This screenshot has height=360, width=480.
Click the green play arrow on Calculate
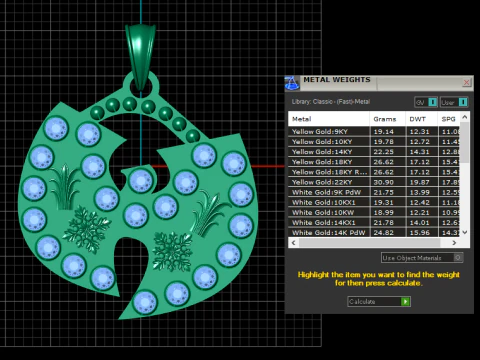[405, 302]
